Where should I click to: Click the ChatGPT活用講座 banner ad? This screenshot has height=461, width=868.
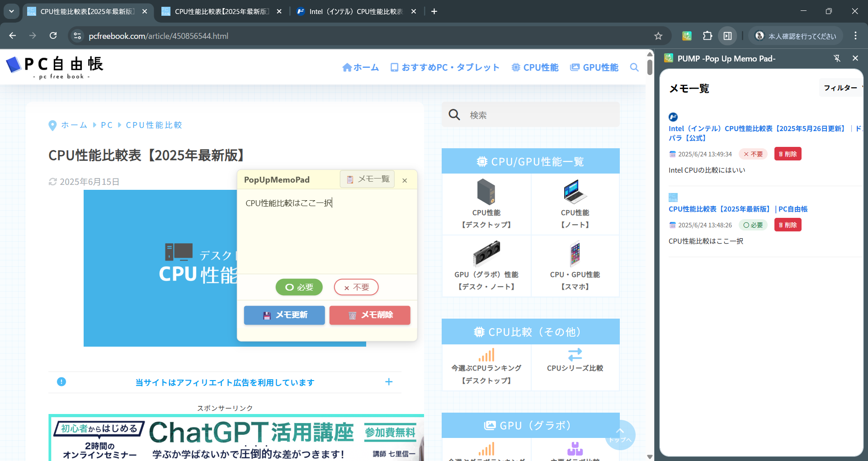point(236,437)
